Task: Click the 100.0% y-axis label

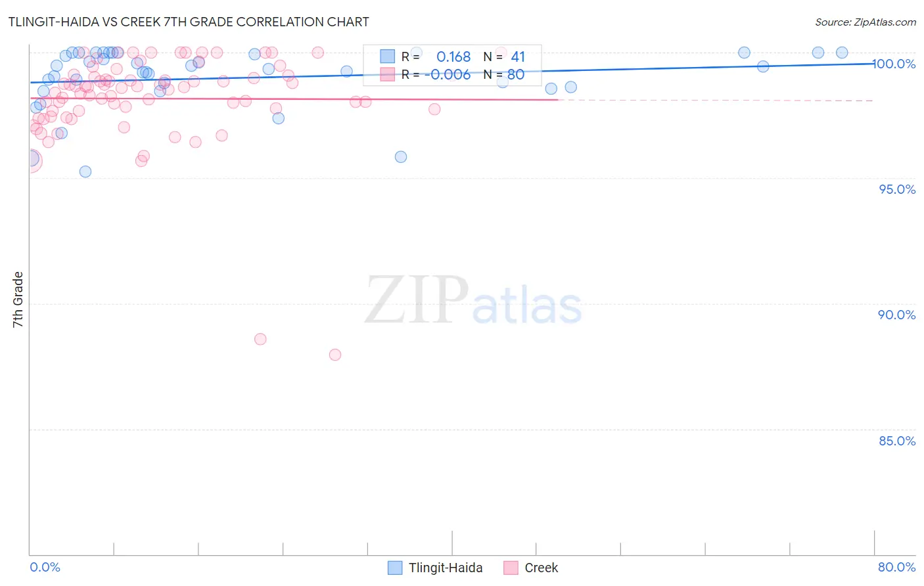Action: coord(894,64)
